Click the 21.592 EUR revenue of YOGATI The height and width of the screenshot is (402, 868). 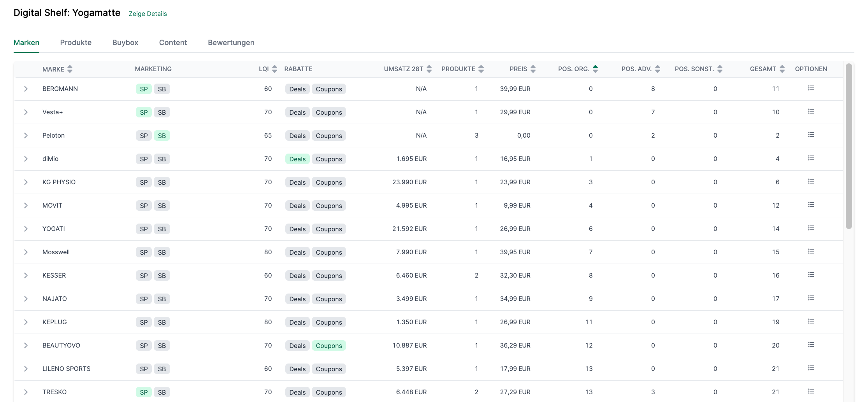tap(409, 229)
